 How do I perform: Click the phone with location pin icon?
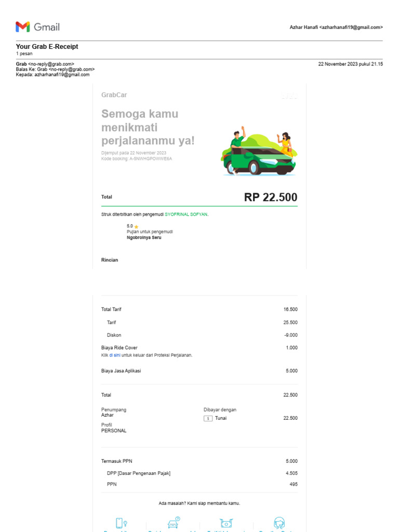[x=121, y=522]
